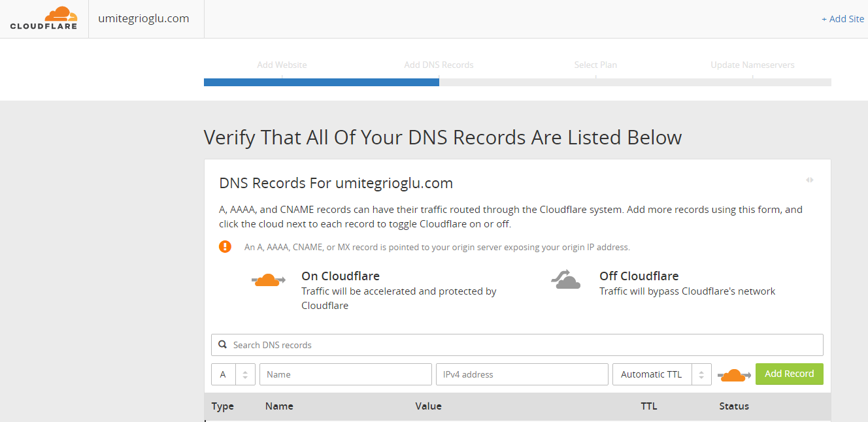
Task: Click the + Add Site link
Action: (x=843, y=19)
